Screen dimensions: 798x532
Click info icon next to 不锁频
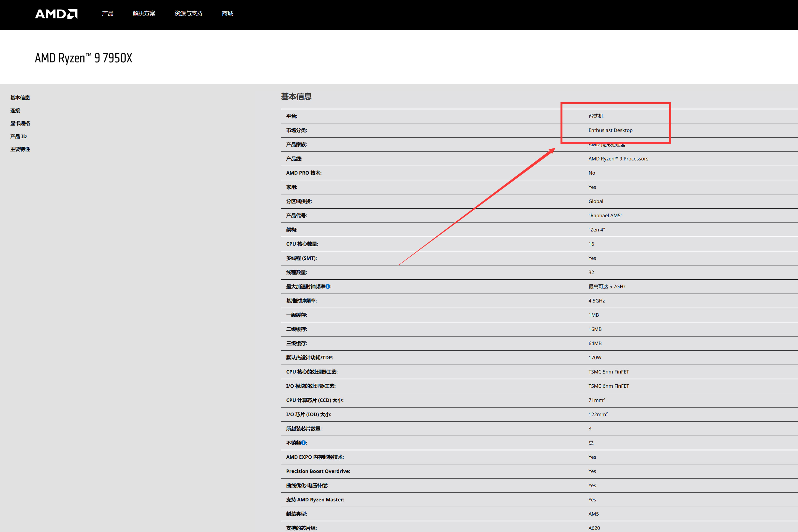[x=303, y=443]
